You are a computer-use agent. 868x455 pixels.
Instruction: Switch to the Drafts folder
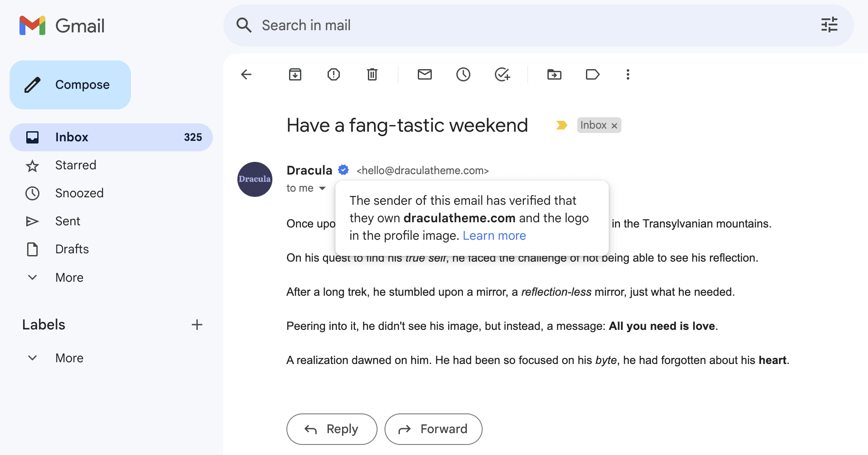pos(71,249)
